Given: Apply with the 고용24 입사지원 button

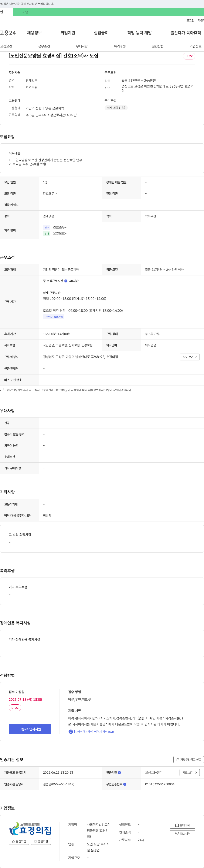Looking at the screenshot, I should (30, 729).
